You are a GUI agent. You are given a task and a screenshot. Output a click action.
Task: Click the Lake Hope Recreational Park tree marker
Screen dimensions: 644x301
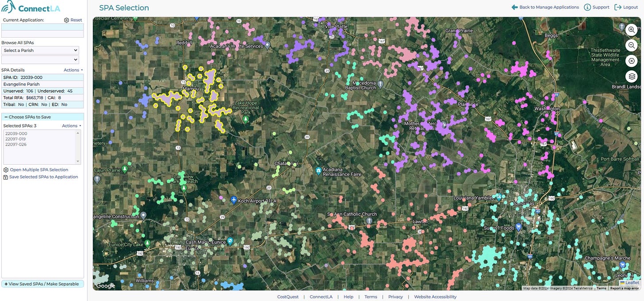click(246, 119)
